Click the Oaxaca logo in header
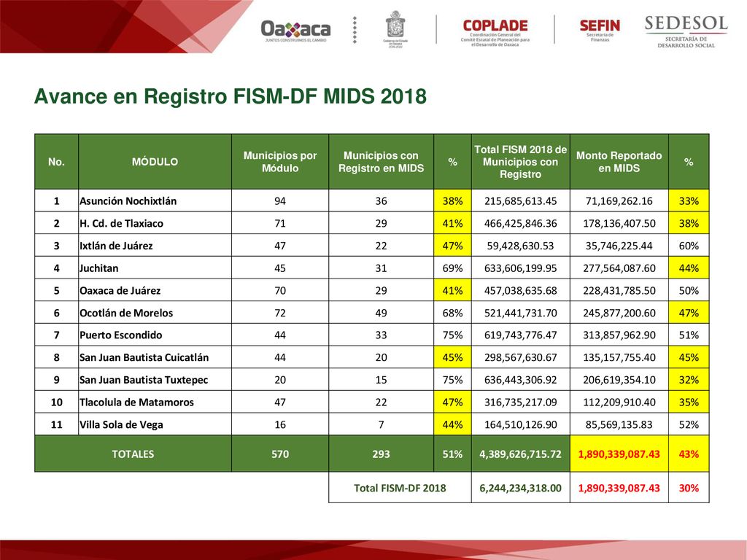 pyautogui.click(x=295, y=31)
